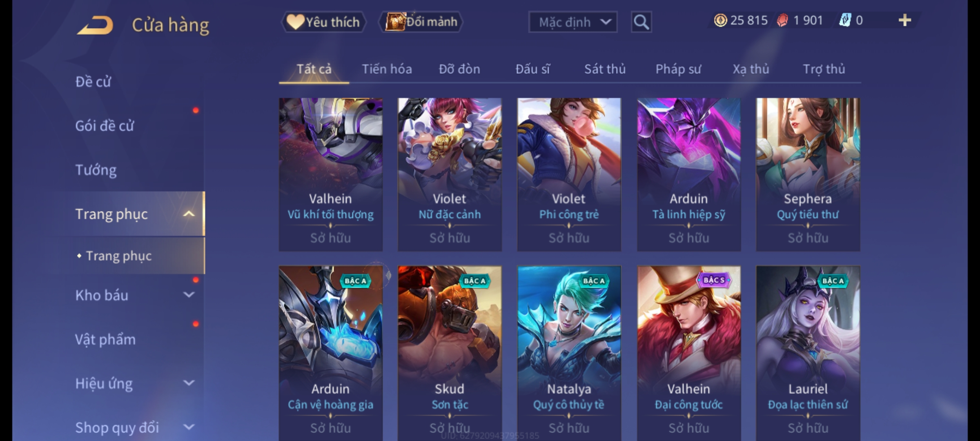Screen dimensions: 980x441
Task: Select Valhein Đại công tước skin card
Action: [689, 353]
